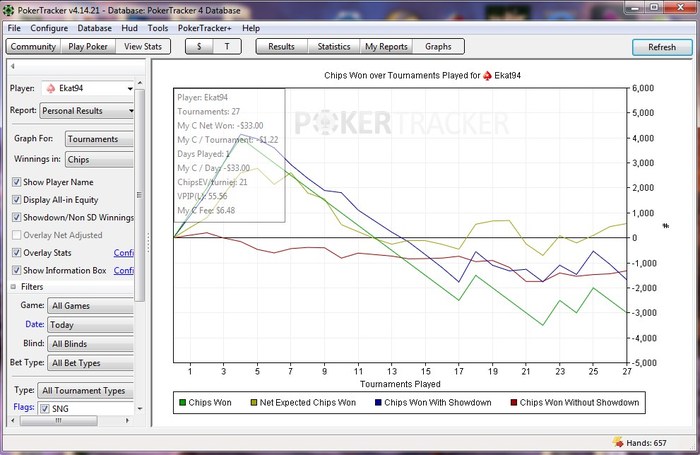Screen dimensions: 700x455
Task: Click the sidebar vertical scrollbar thumb
Action: (x=140, y=195)
